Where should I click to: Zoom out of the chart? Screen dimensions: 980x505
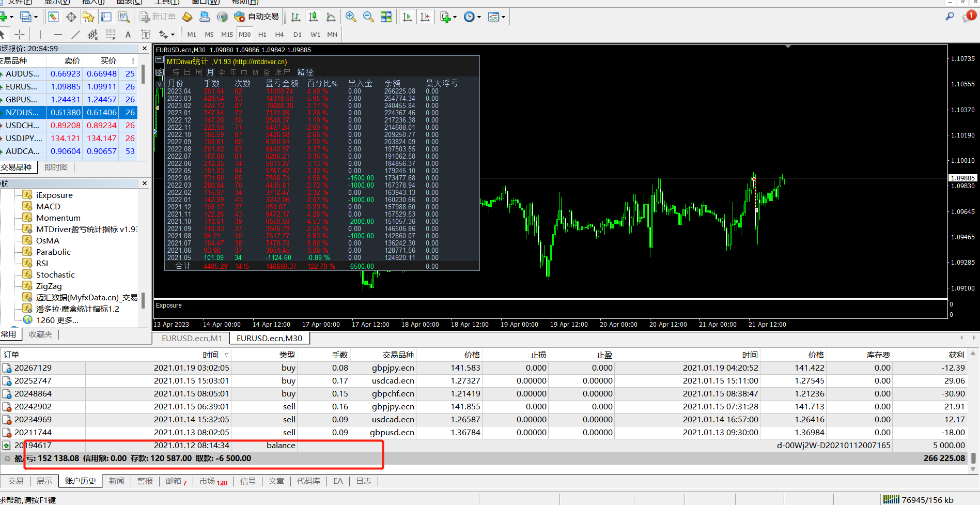coord(368,17)
